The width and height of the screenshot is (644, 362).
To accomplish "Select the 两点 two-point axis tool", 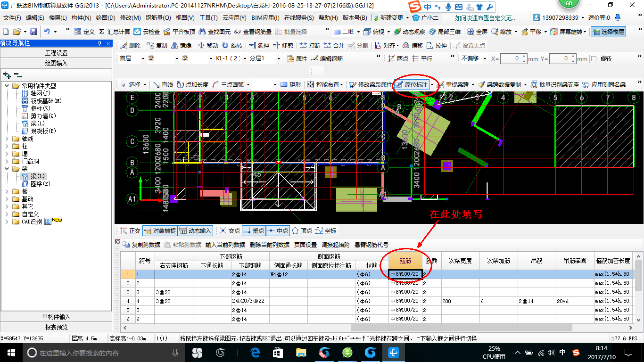I will (398, 58).
